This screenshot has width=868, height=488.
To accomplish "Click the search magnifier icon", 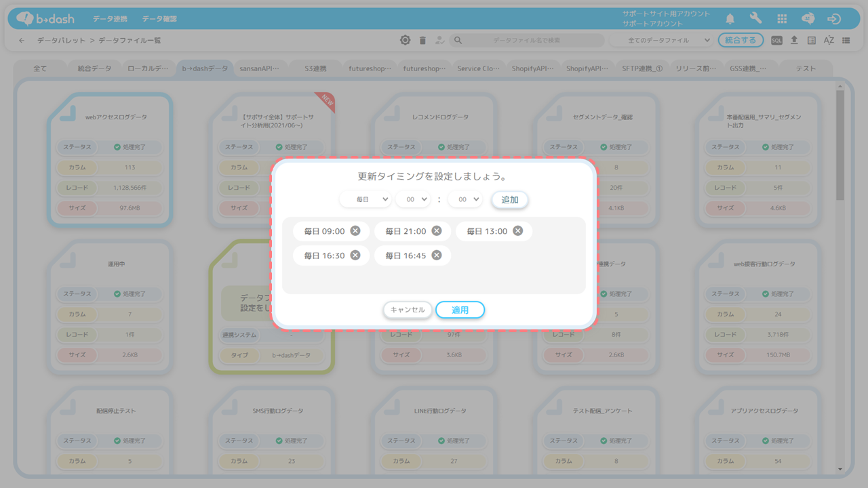I will click(458, 41).
